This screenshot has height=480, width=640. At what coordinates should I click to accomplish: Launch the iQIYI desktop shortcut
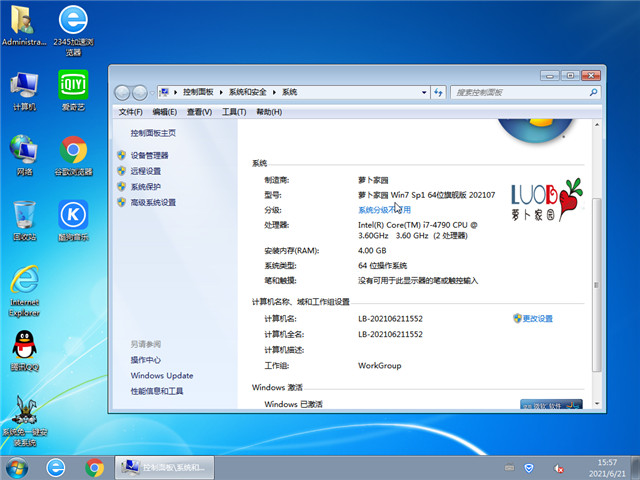pyautogui.click(x=73, y=91)
